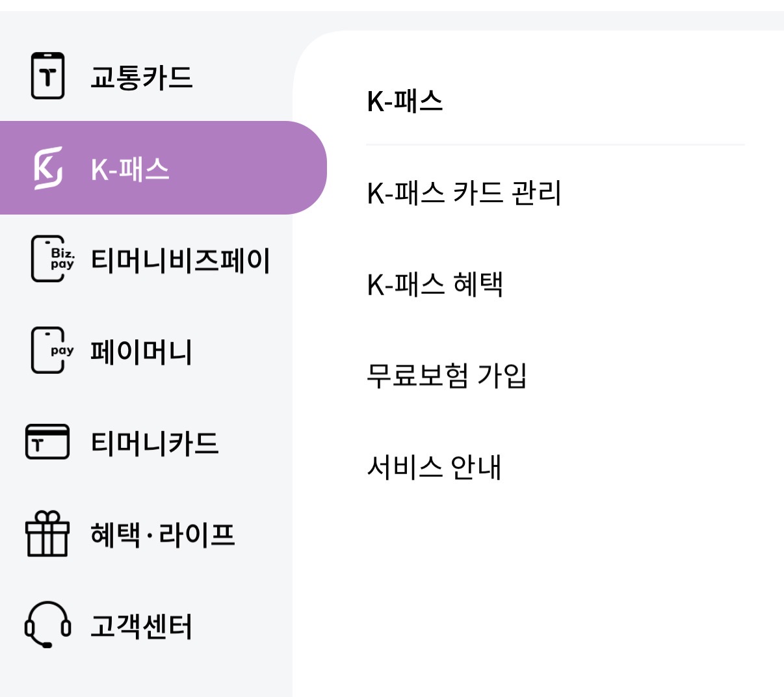Screen dimensions: 784x697
Task: Switch to the 티머니비즈페이 category
Action: tap(180, 260)
